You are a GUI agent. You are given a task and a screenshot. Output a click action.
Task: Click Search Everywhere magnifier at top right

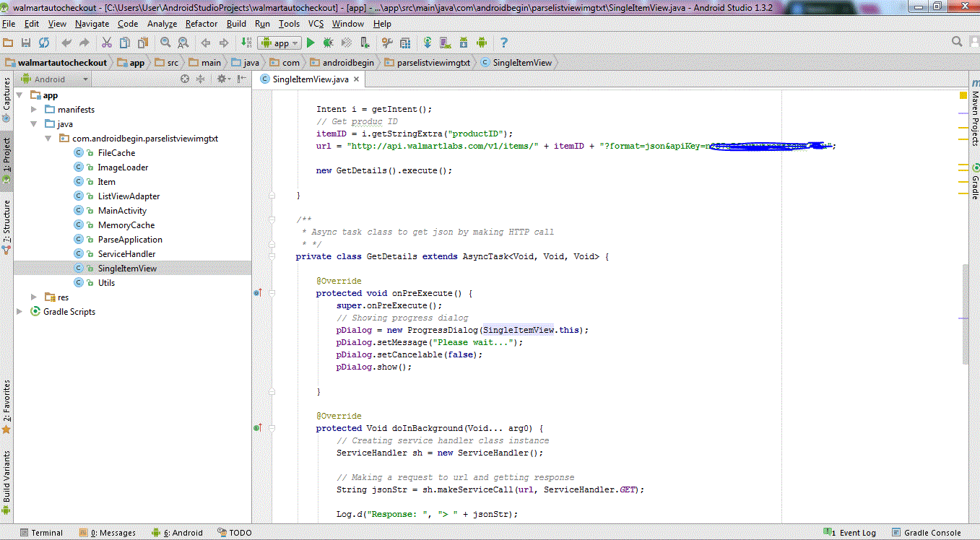click(x=957, y=42)
